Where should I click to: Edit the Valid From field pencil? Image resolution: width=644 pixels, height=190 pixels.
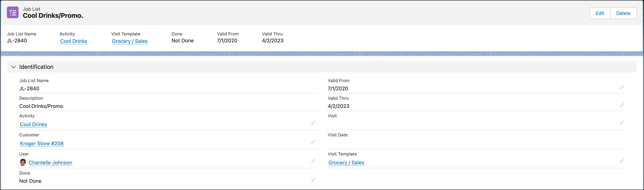(x=621, y=88)
